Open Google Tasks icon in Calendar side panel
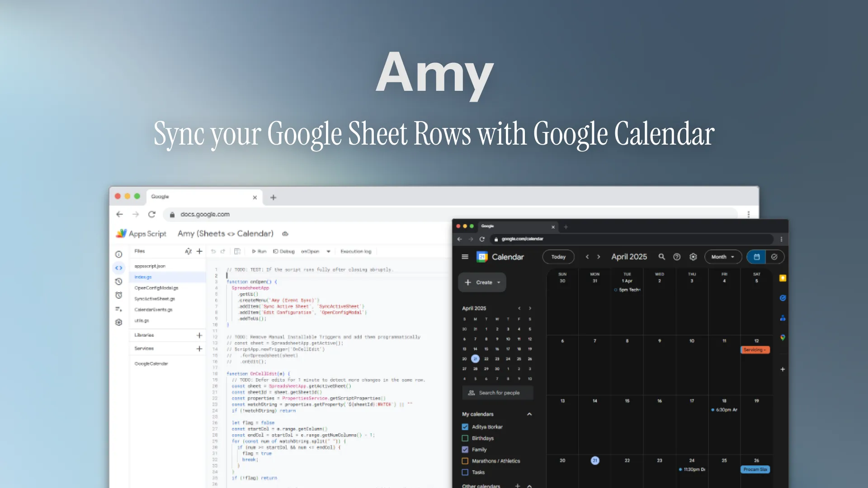Viewport: 868px width, 488px height. point(783,298)
